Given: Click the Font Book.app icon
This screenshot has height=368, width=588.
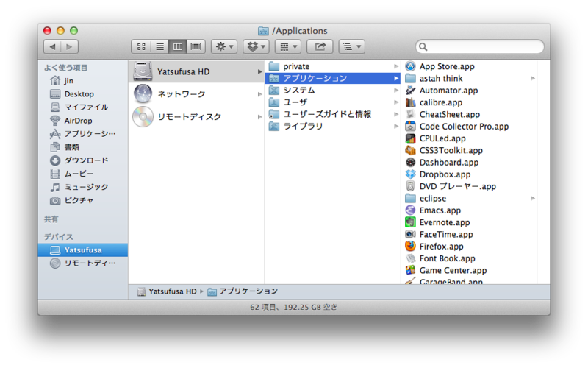Looking at the screenshot, I should [411, 258].
